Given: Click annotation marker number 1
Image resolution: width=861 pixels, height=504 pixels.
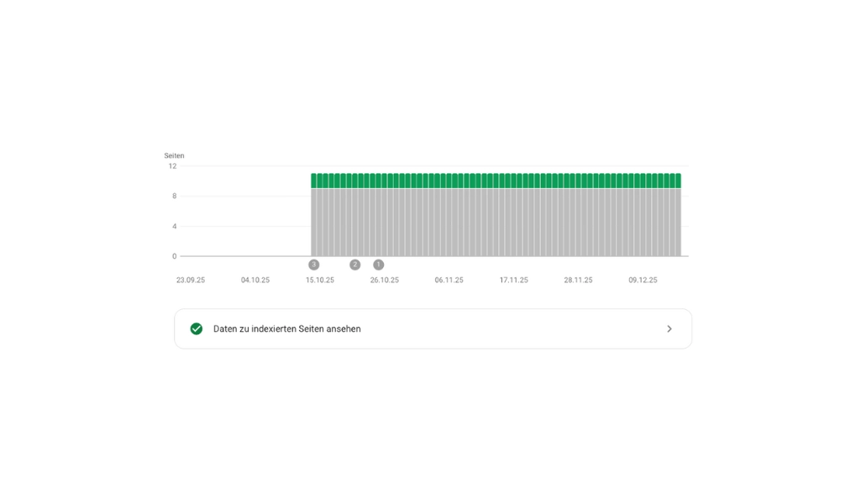Looking at the screenshot, I should coord(378,265).
